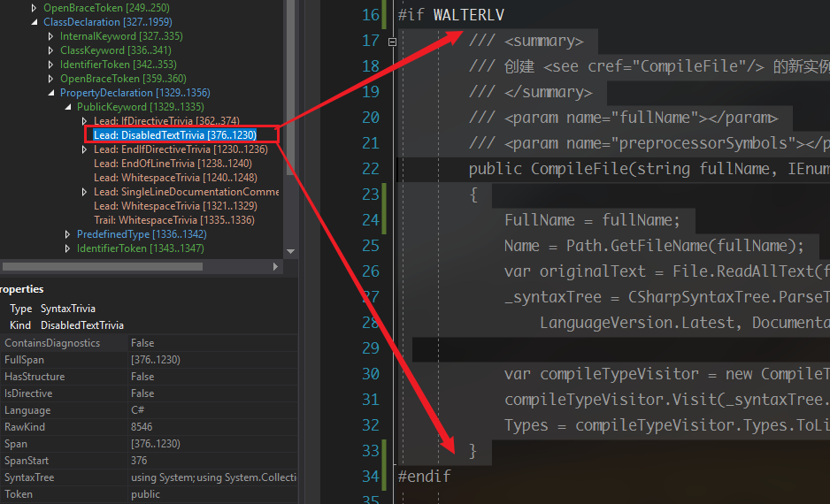Image resolution: width=830 pixels, height=504 pixels.
Task: Select Lead: IfDirectiveTrivia [362..374) item
Action: tap(166, 121)
